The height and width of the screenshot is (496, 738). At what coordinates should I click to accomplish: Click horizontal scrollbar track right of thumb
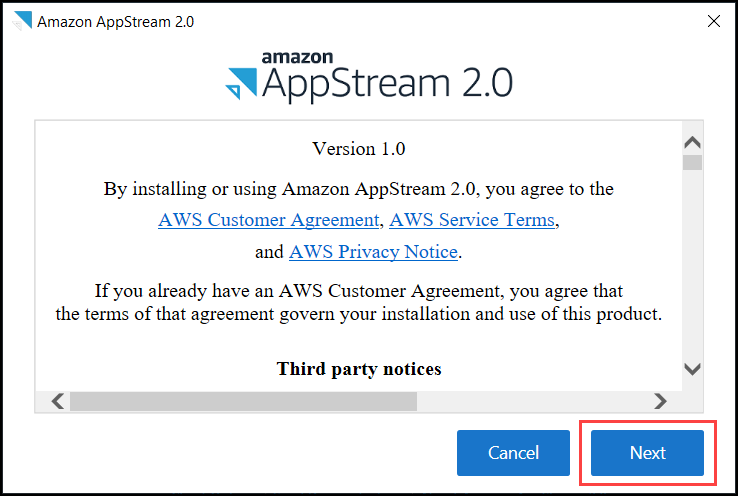(530, 401)
